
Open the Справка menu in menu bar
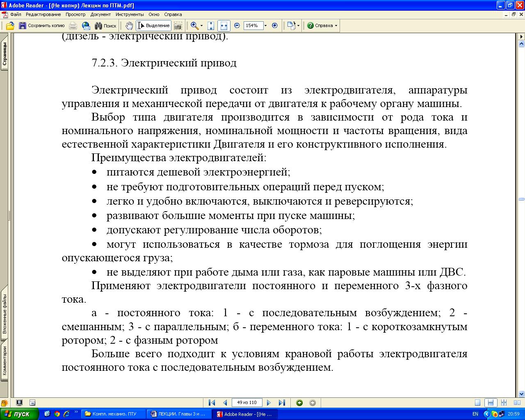tap(173, 14)
